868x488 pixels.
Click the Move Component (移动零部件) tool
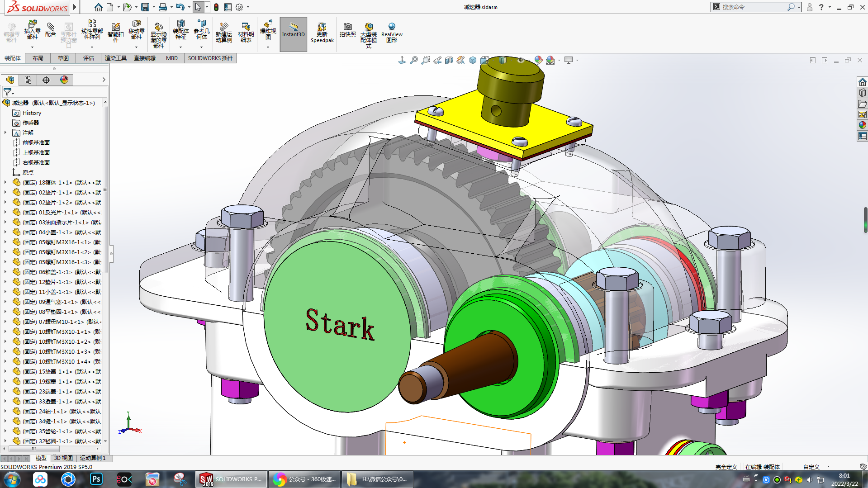(137, 30)
